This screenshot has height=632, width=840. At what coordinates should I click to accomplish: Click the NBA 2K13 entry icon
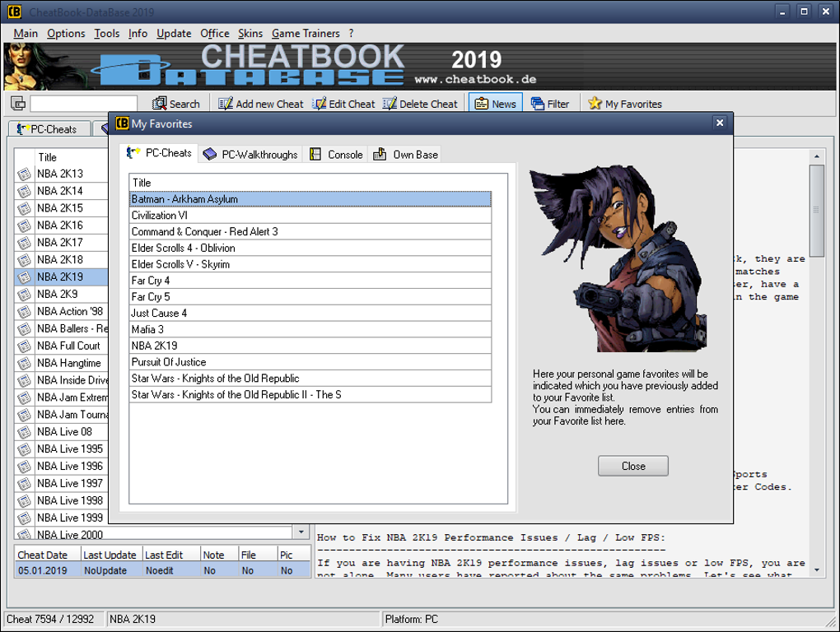(24, 174)
